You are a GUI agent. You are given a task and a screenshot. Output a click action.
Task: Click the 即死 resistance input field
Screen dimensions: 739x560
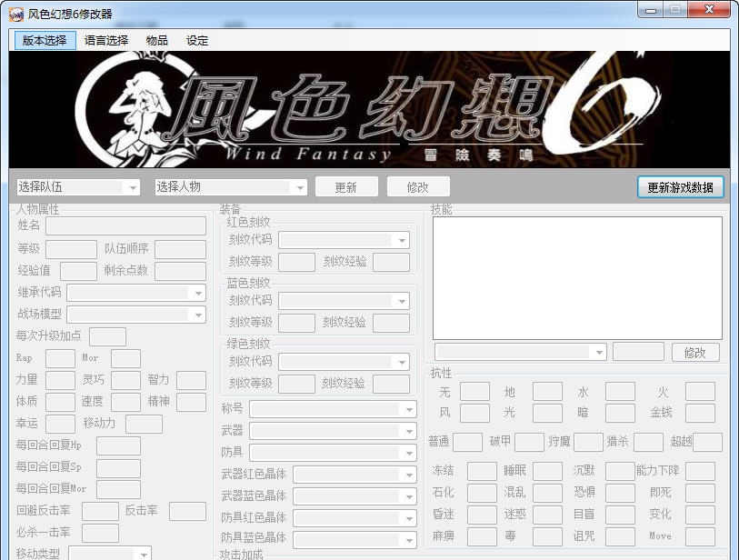pyautogui.click(x=700, y=493)
